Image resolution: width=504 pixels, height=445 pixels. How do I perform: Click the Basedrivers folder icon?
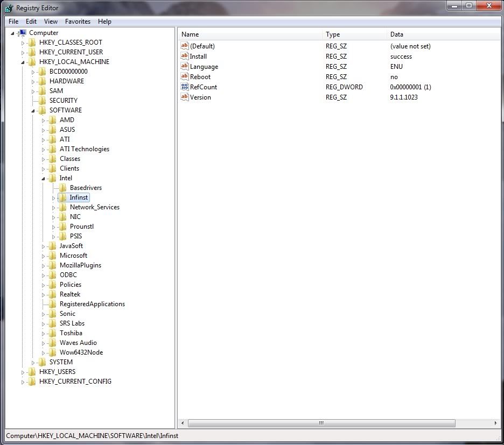[x=63, y=188]
